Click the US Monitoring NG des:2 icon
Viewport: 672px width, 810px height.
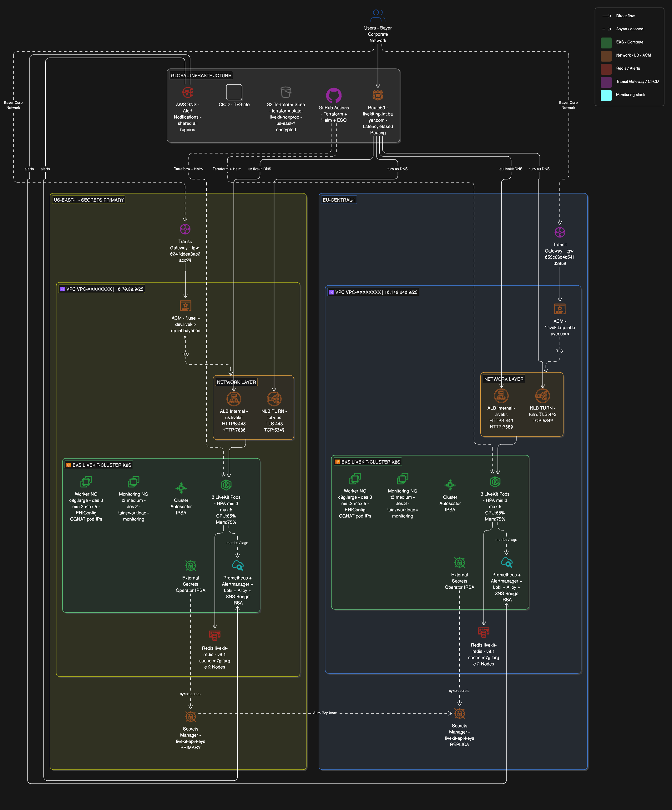(x=134, y=482)
